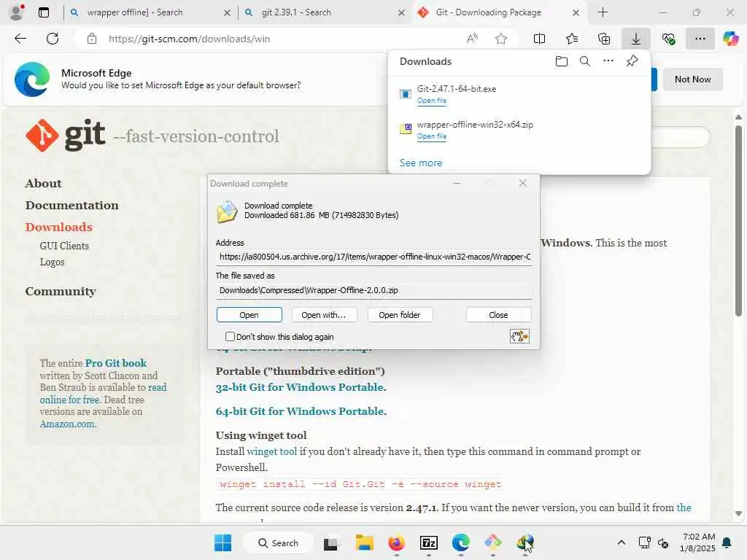The image size is (747, 560).
Task: Click the '64-bit Git for Windows Portable' link
Action: tap(301, 411)
